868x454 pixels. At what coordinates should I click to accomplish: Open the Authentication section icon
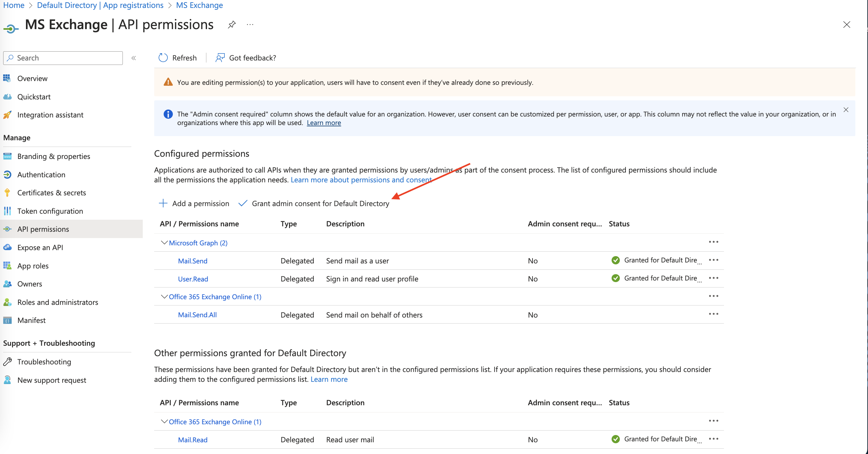7,174
